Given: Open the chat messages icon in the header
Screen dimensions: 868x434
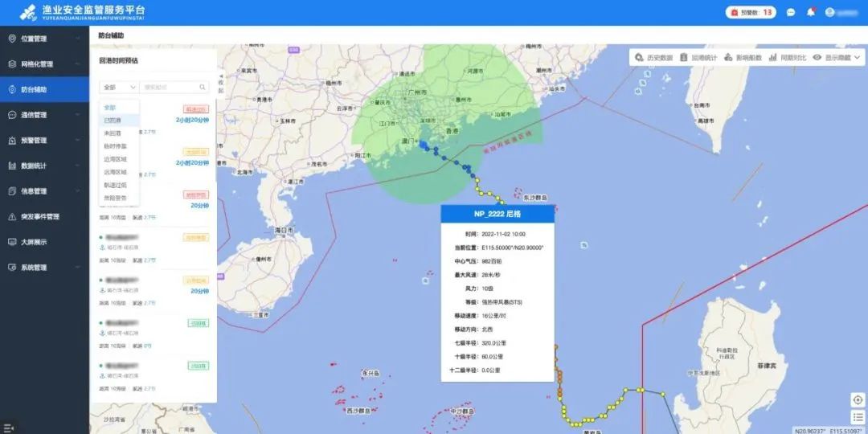Looking at the screenshot, I should point(791,12).
